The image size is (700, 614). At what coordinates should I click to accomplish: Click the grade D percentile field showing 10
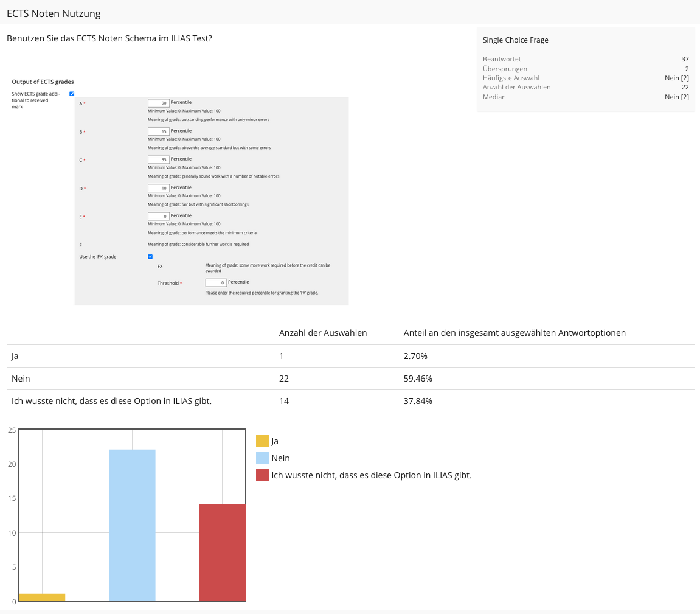click(158, 188)
